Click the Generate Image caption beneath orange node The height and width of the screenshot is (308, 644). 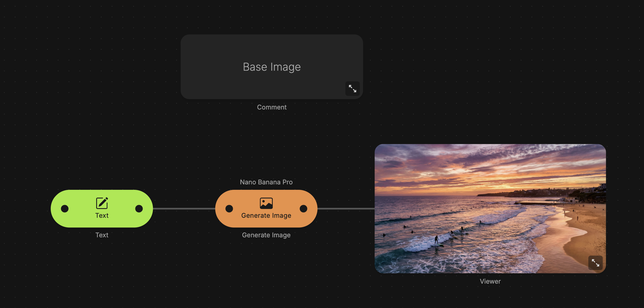click(266, 235)
